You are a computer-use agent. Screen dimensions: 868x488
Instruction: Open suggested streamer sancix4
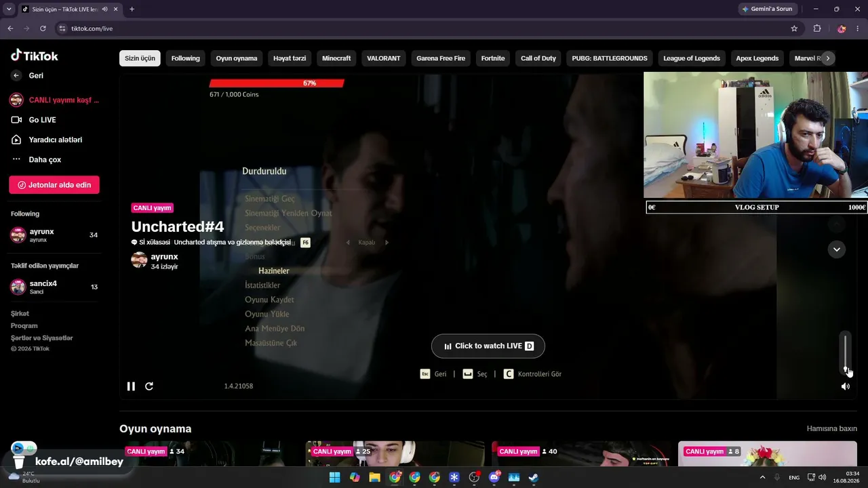[x=54, y=287]
